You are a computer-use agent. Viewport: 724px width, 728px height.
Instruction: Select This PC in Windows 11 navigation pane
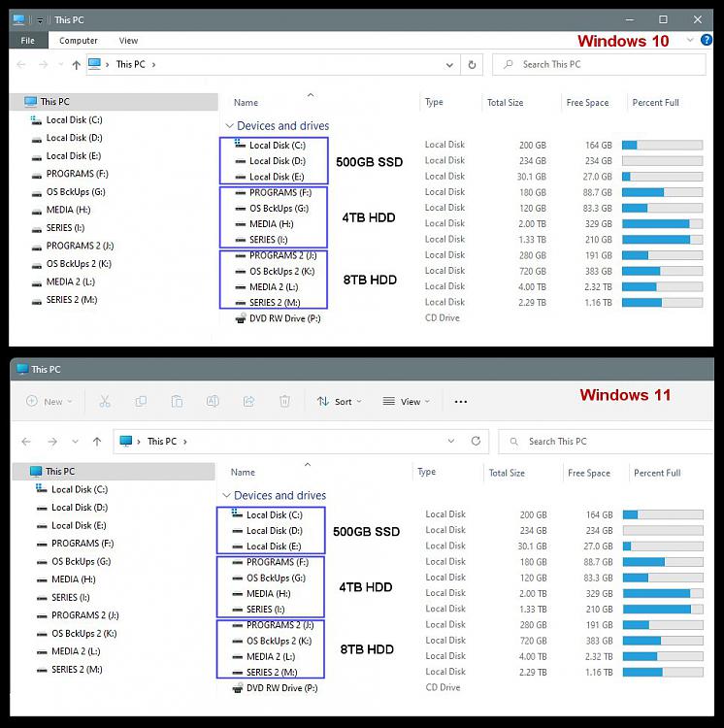pyautogui.click(x=113, y=471)
